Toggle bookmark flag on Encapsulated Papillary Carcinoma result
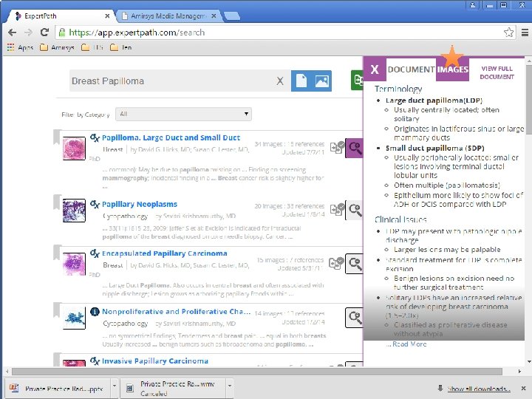532x399 pixels. pos(57,253)
